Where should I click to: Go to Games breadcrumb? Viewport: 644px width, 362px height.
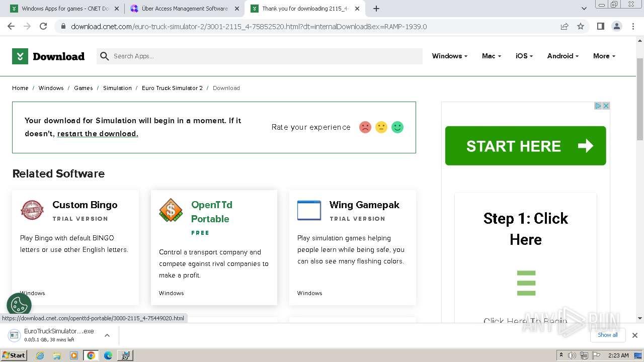click(x=83, y=88)
